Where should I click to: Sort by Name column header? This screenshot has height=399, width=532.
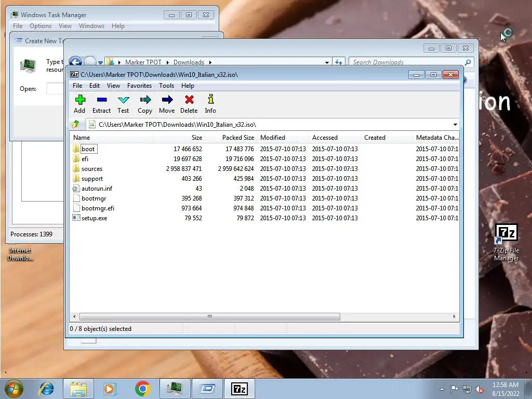pyautogui.click(x=112, y=137)
